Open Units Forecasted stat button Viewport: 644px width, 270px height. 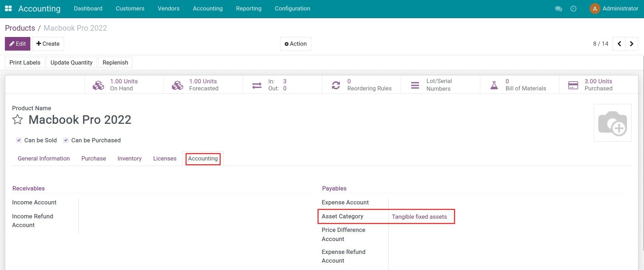203,85
